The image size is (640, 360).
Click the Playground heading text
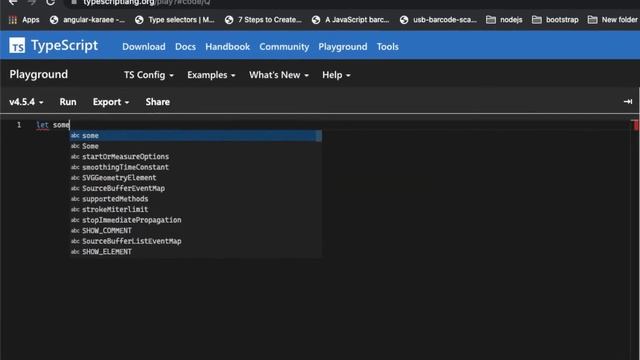coord(39,74)
